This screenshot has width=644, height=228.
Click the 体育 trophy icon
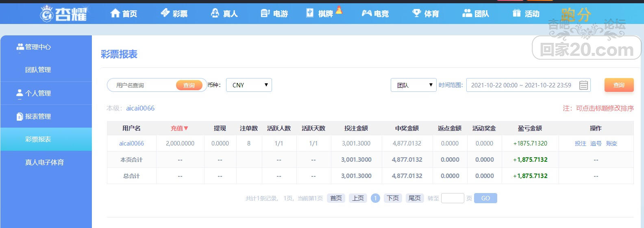416,13
